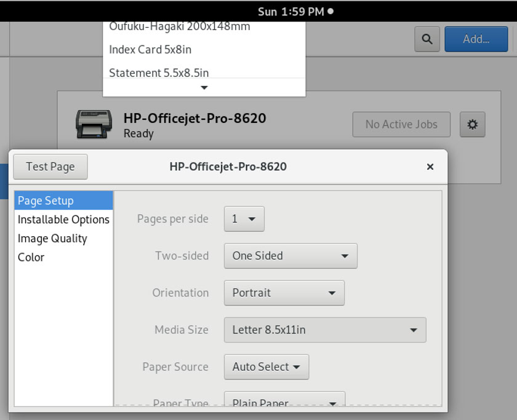Click the Two-sided label
This screenshot has height=420, width=517.
182,256
